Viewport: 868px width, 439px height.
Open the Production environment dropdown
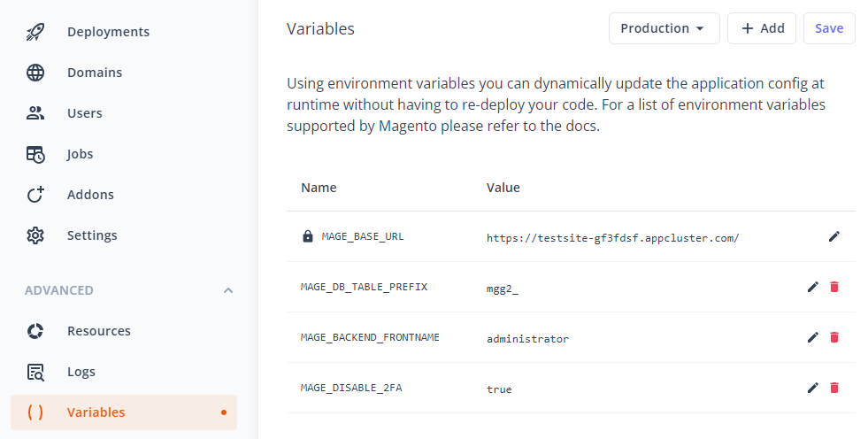tap(664, 28)
